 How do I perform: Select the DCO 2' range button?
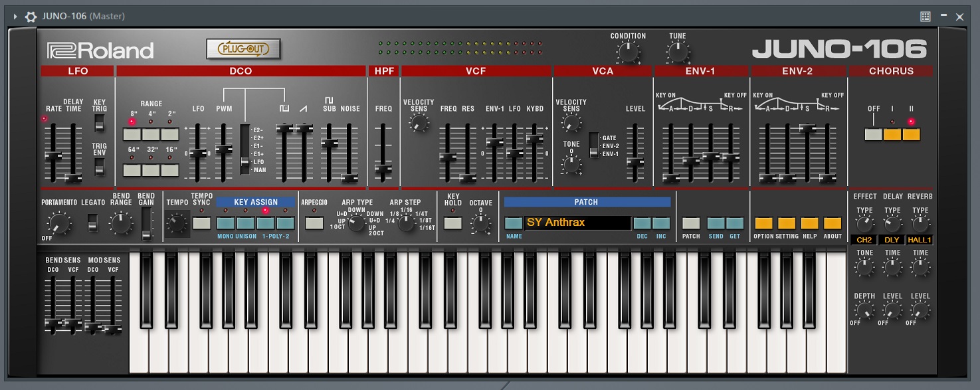(x=169, y=134)
